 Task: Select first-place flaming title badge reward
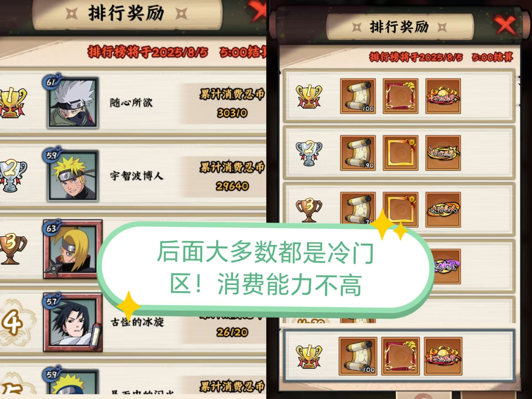(x=443, y=96)
